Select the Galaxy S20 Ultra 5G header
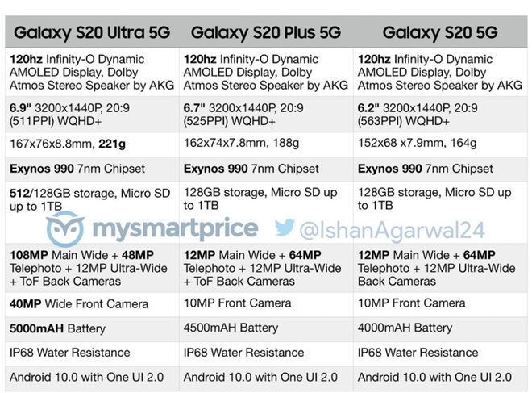Viewport: 532px width, 393px height. click(92, 32)
